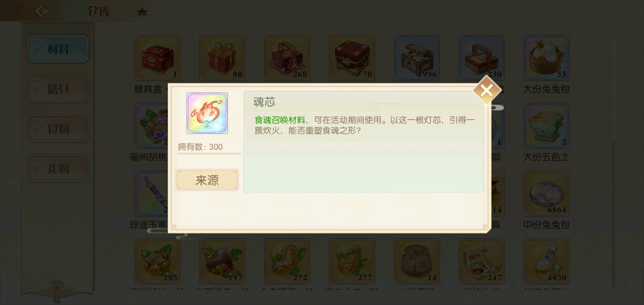Pick the treasure chest item with 1996
Screen dimensions: 644x305
tap(417, 58)
